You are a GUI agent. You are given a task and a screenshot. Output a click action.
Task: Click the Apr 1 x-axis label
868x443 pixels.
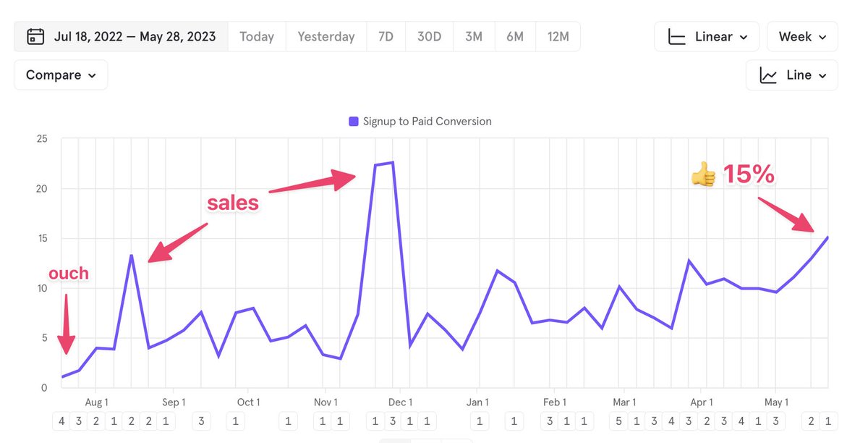[x=701, y=402]
